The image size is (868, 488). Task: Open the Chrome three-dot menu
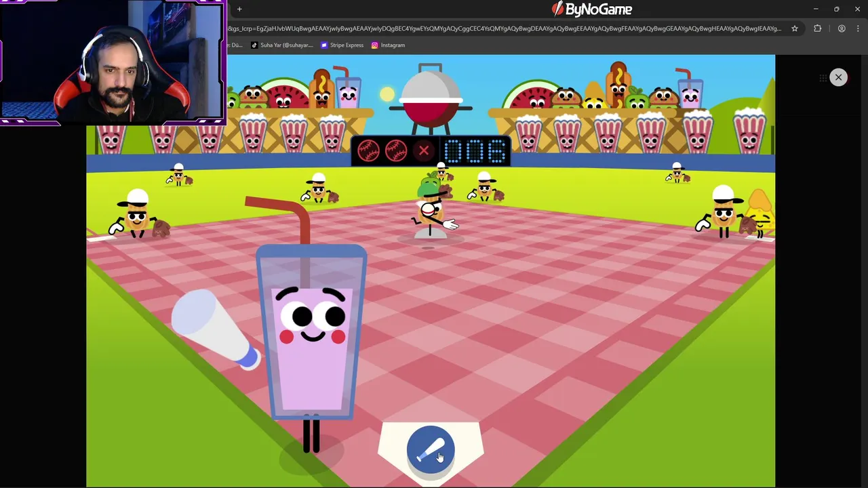(x=858, y=28)
